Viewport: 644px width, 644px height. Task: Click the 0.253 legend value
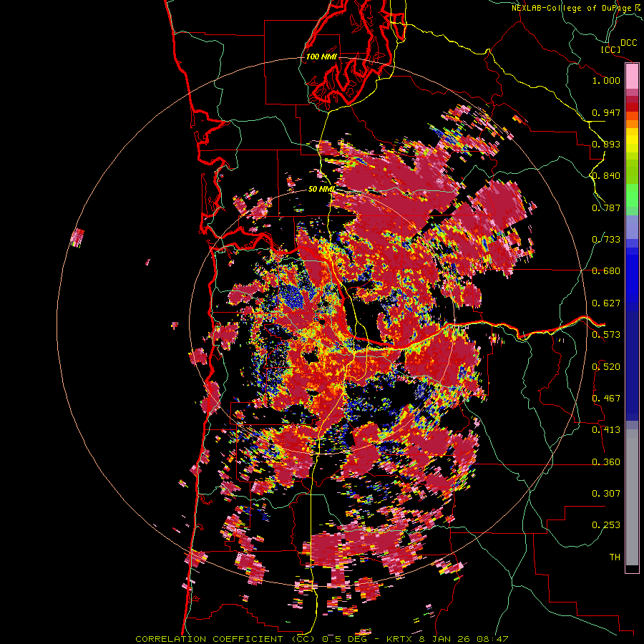[x=606, y=525]
